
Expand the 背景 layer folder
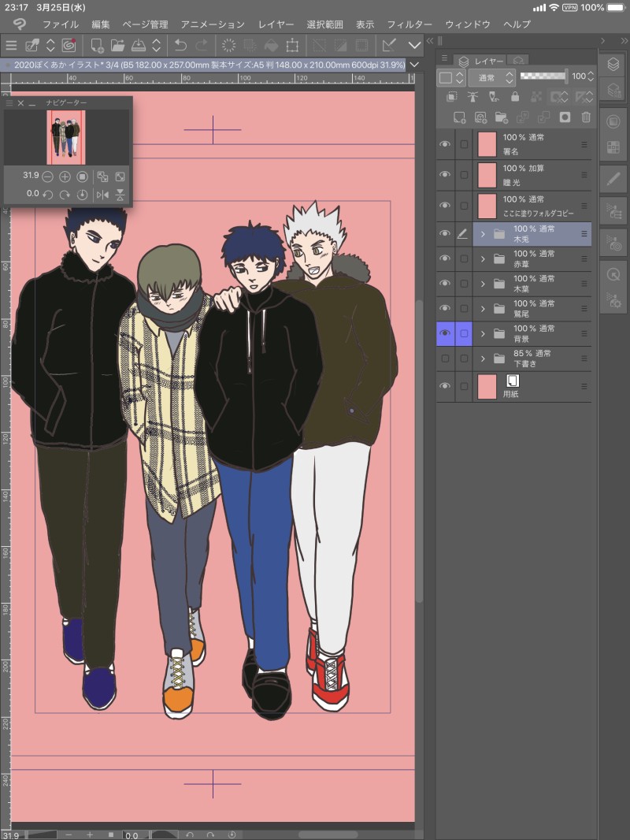483,334
